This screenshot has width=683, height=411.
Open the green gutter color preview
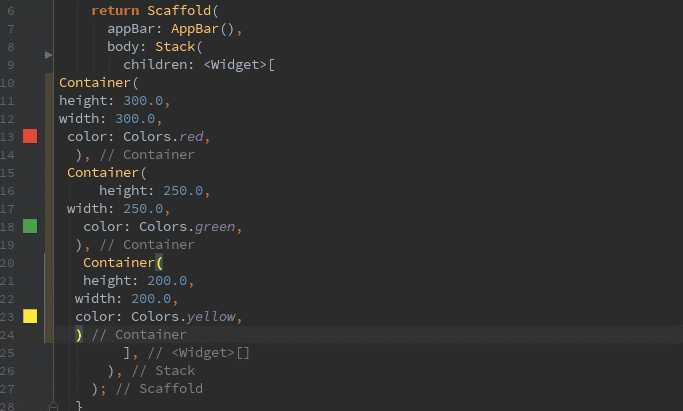tap(30, 226)
